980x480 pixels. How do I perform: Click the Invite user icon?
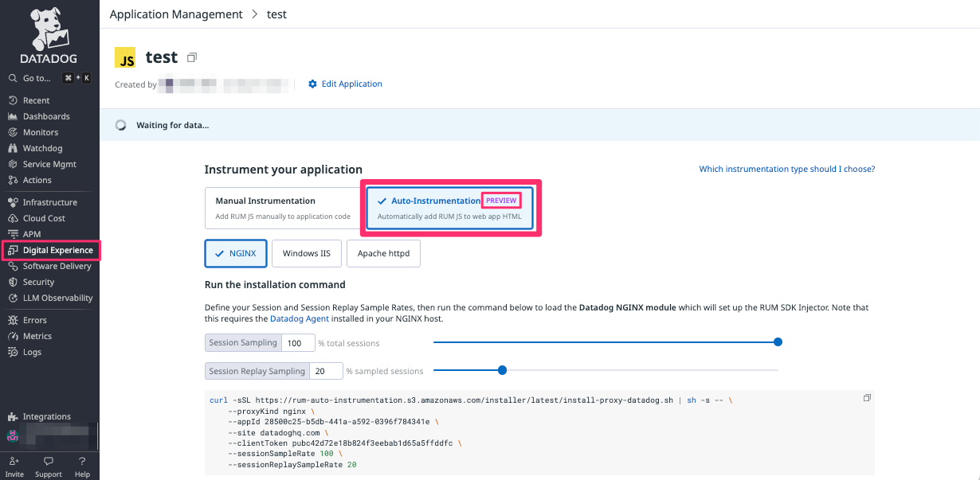(x=14, y=461)
